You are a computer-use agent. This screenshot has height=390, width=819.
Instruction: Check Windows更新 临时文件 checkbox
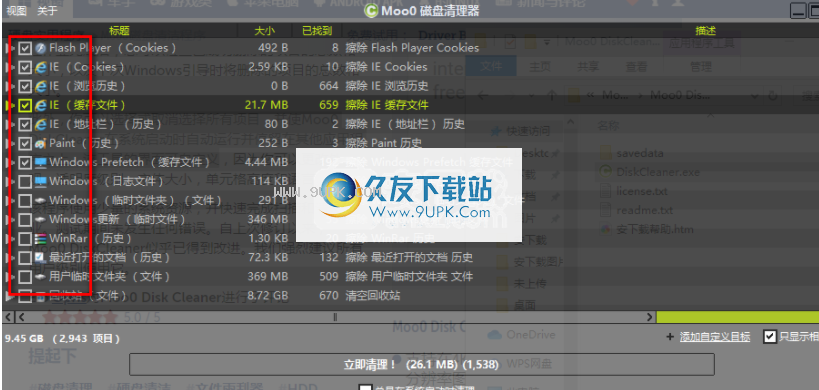click(x=25, y=220)
